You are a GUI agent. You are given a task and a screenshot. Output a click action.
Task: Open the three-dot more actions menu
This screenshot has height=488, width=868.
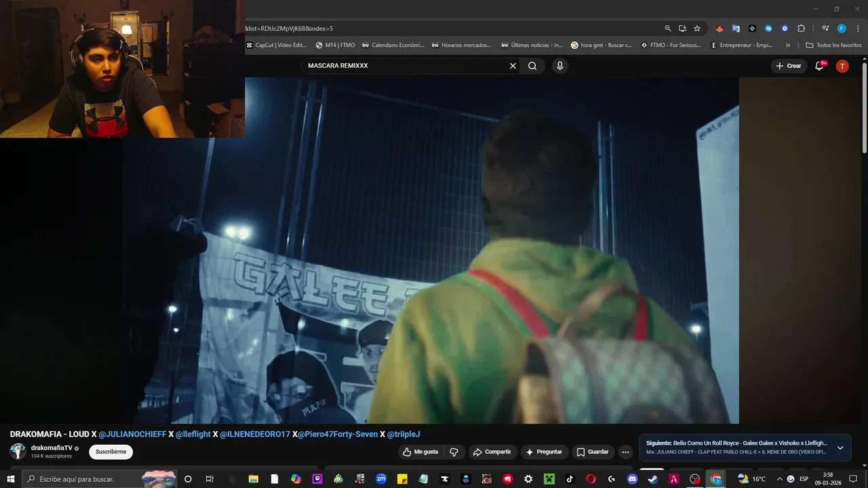pos(625,452)
